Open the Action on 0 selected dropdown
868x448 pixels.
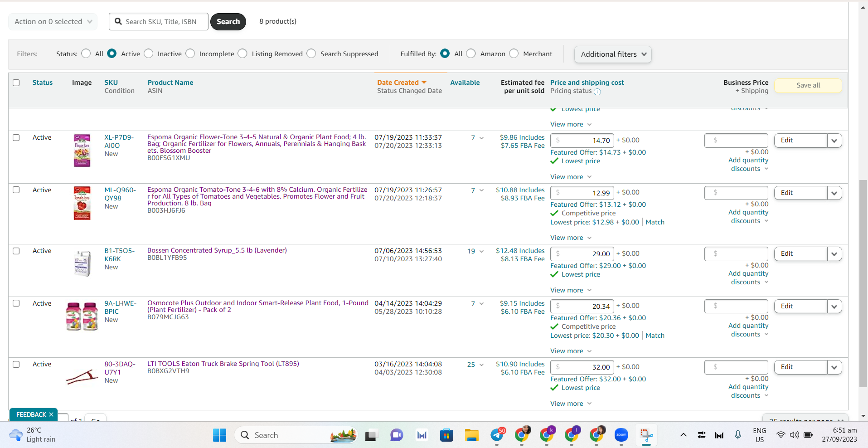pyautogui.click(x=53, y=22)
